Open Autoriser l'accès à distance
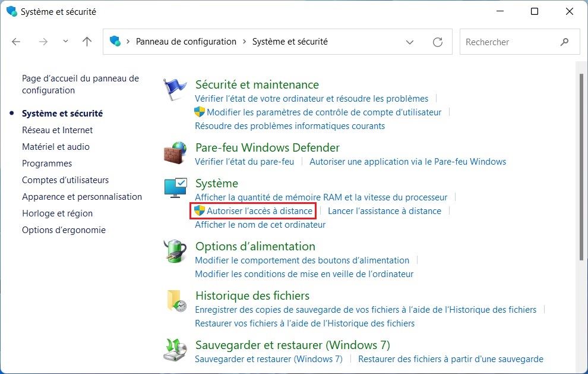The image size is (588, 374). point(258,210)
